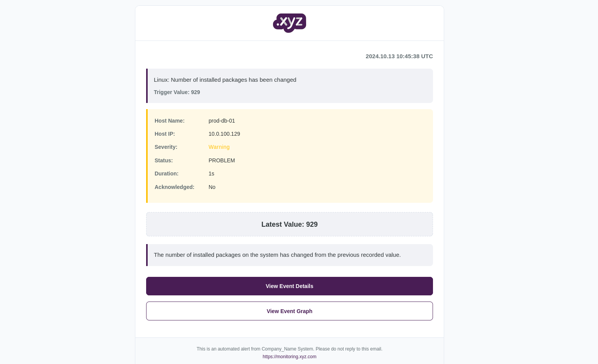The height and width of the screenshot is (364, 598).
Task: Click the Acknowledged No value
Action: [212, 187]
